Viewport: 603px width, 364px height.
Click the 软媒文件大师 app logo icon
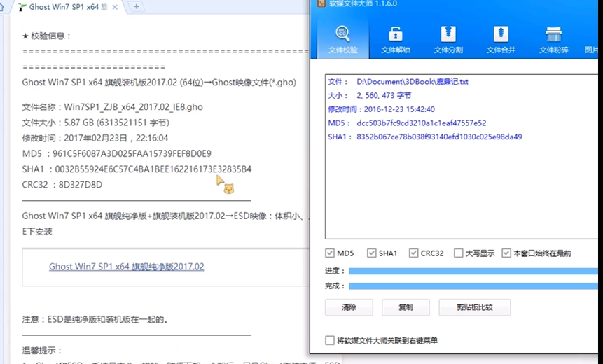[x=321, y=3]
